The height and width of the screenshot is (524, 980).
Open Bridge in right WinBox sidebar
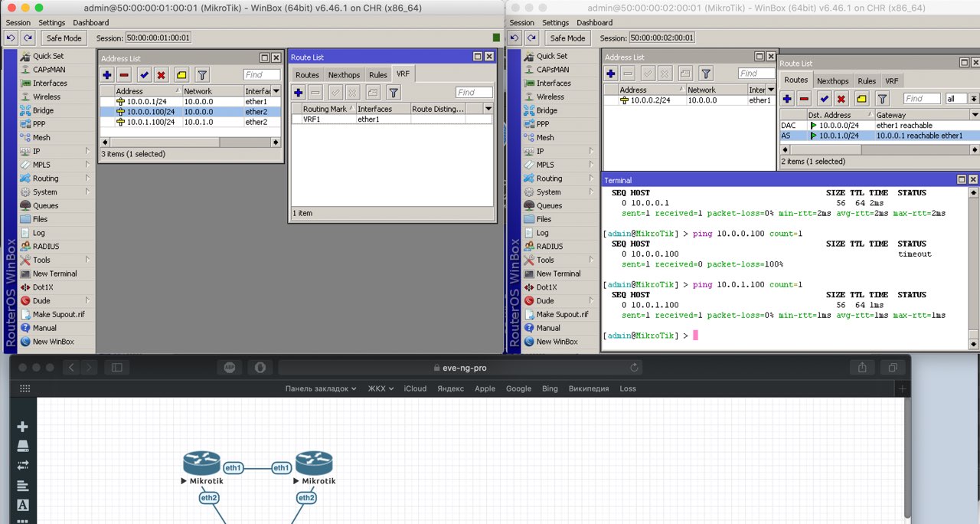(547, 111)
